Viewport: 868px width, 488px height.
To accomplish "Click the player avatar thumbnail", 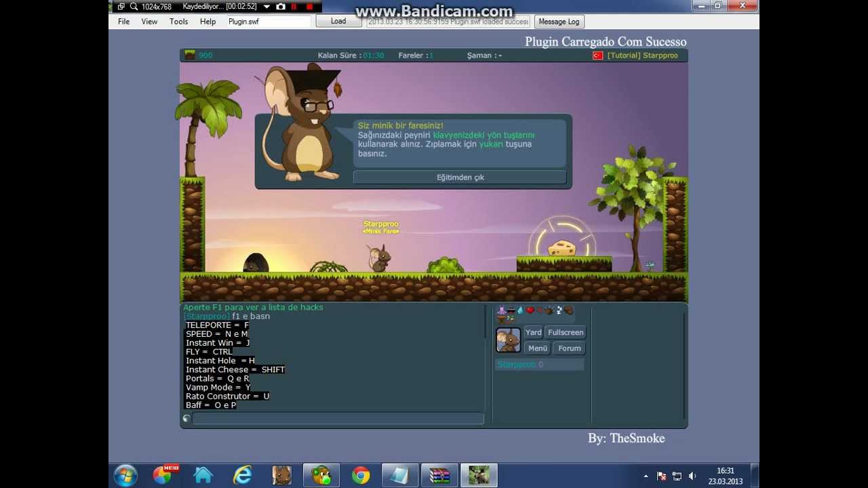I will pos(508,340).
